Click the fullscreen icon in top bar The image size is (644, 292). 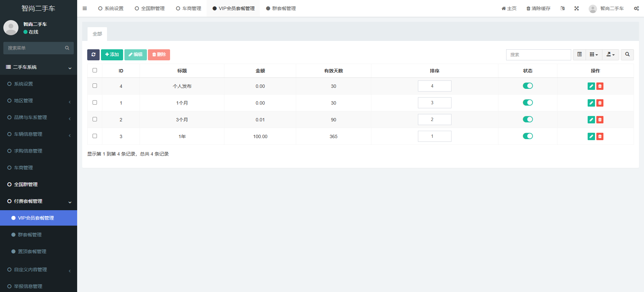(x=576, y=8)
